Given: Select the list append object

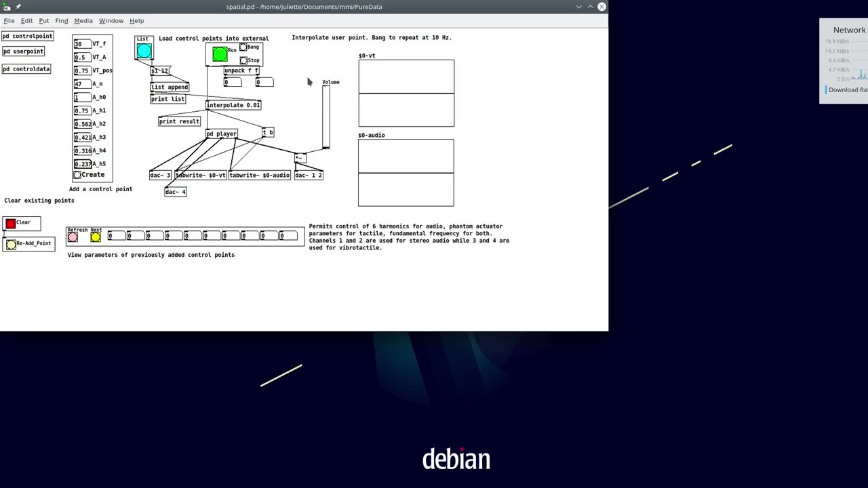Looking at the screenshot, I should click(x=170, y=87).
